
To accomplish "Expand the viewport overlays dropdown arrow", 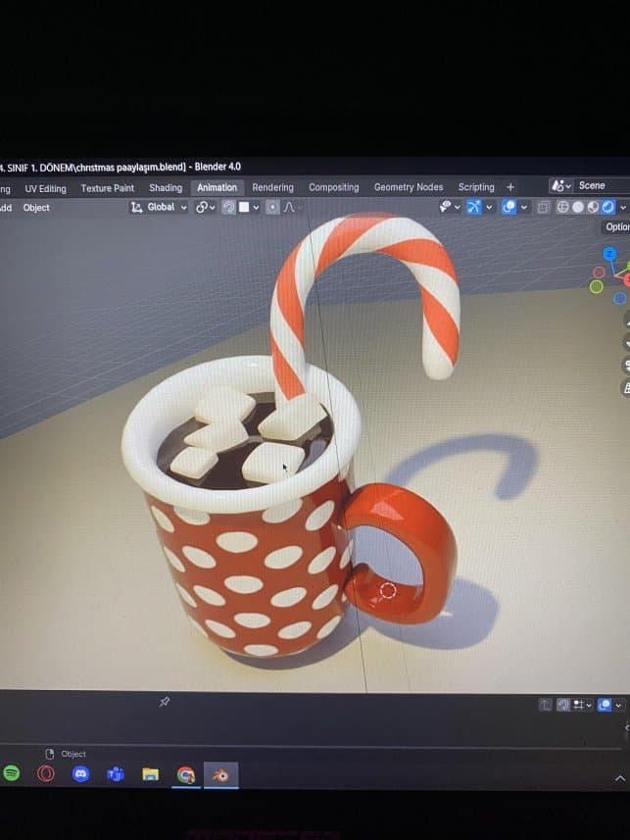I will (x=524, y=208).
